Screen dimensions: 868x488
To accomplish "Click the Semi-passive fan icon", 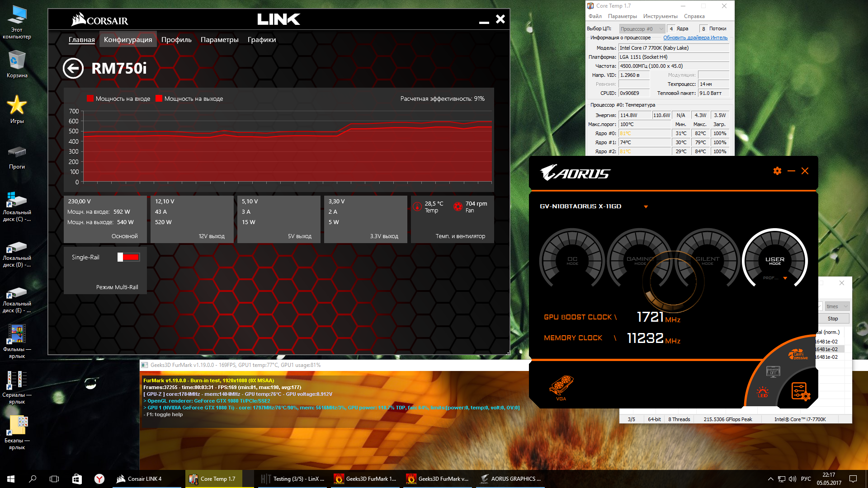I will tap(797, 354).
